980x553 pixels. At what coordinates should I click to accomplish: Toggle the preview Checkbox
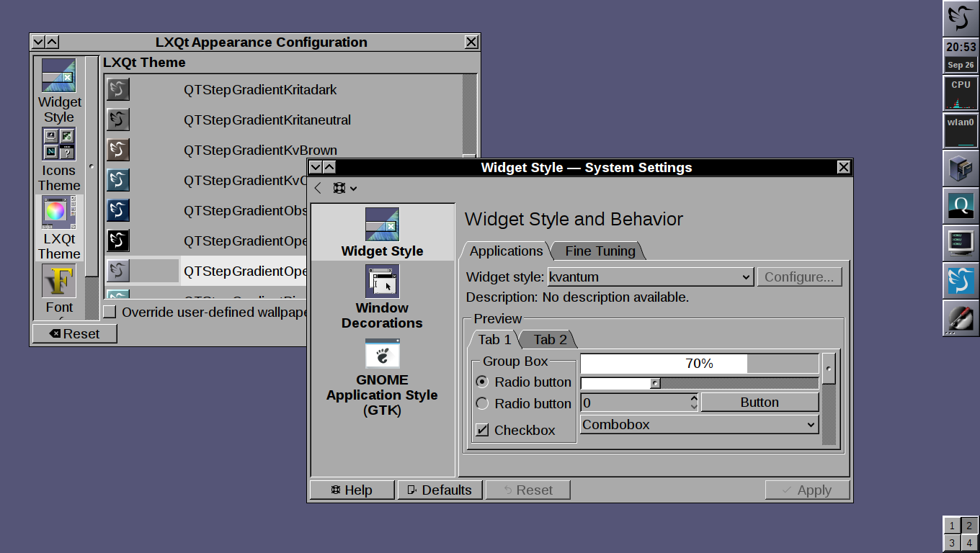coord(516,430)
